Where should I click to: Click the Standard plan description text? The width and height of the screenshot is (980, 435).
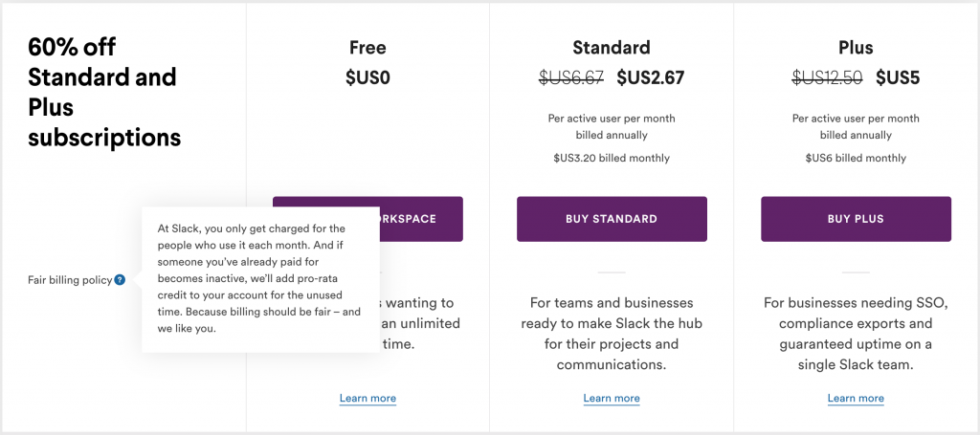pyautogui.click(x=612, y=334)
